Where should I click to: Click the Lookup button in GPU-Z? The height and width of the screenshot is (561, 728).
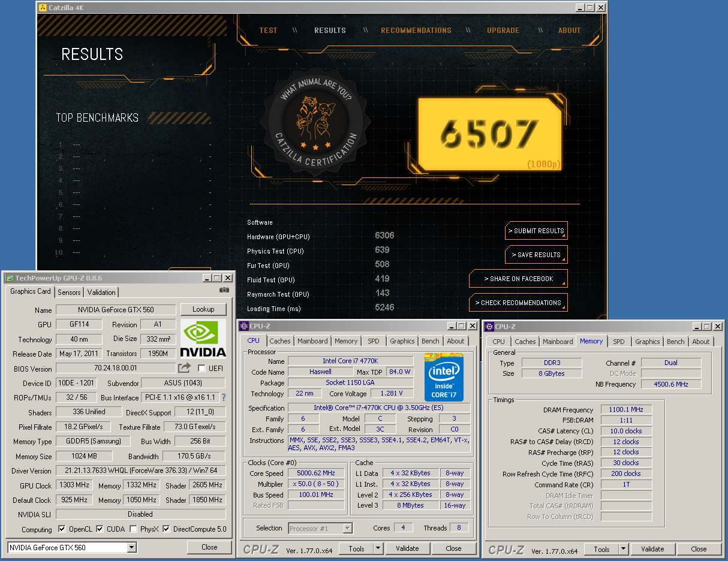pyautogui.click(x=203, y=309)
